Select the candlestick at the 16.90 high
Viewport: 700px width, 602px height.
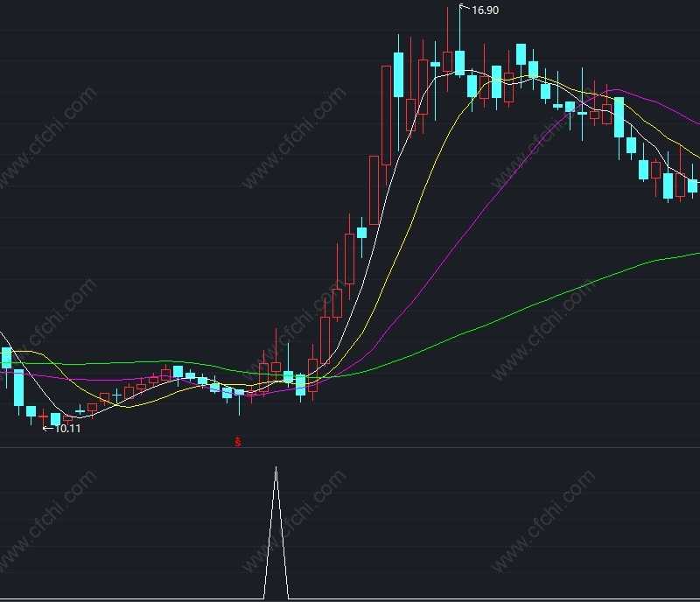[460, 62]
